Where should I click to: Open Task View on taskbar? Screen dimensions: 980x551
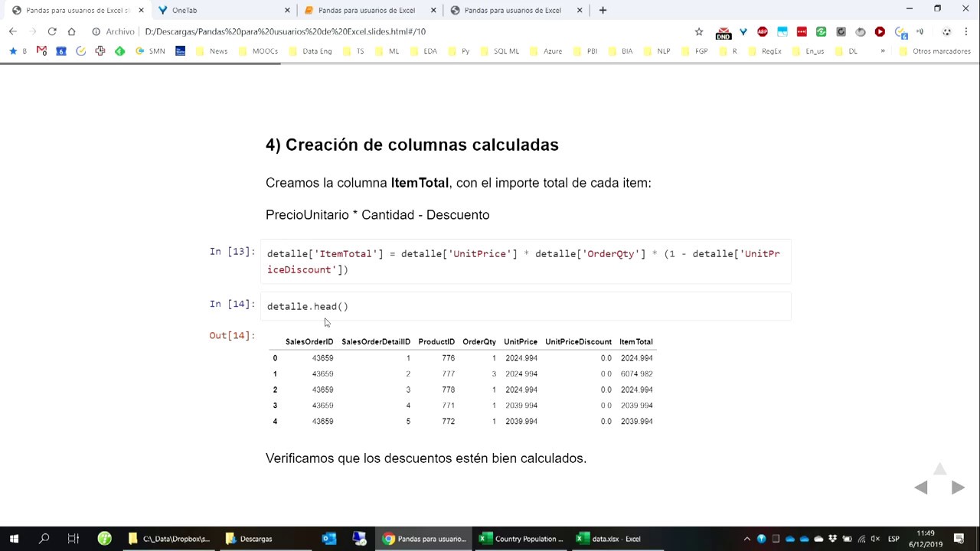click(x=73, y=539)
